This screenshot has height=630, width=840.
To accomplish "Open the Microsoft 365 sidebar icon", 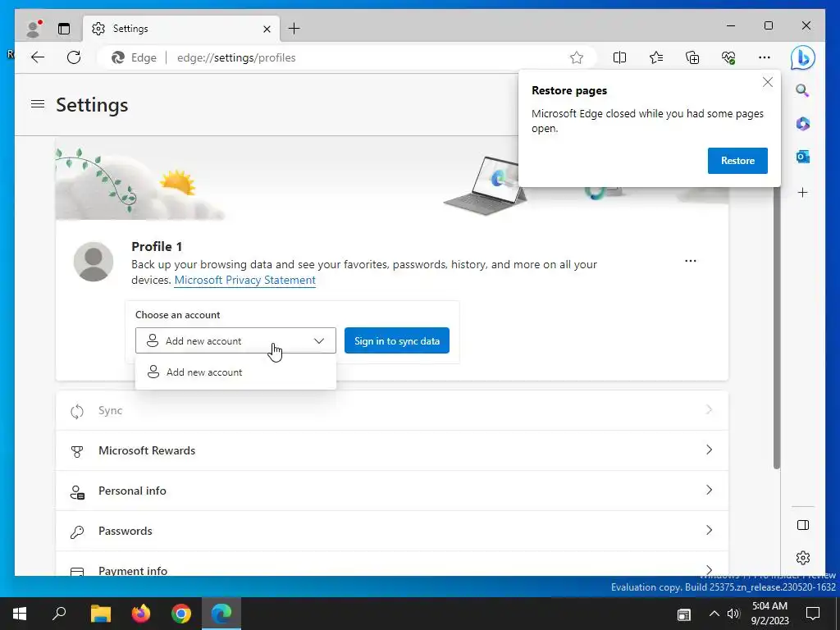I will click(802, 124).
